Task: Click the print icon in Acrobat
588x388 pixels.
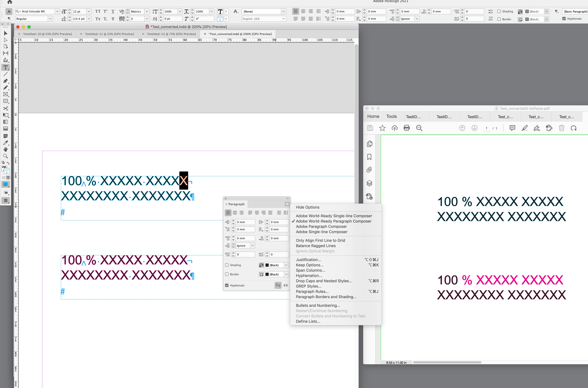Action: 407,128
